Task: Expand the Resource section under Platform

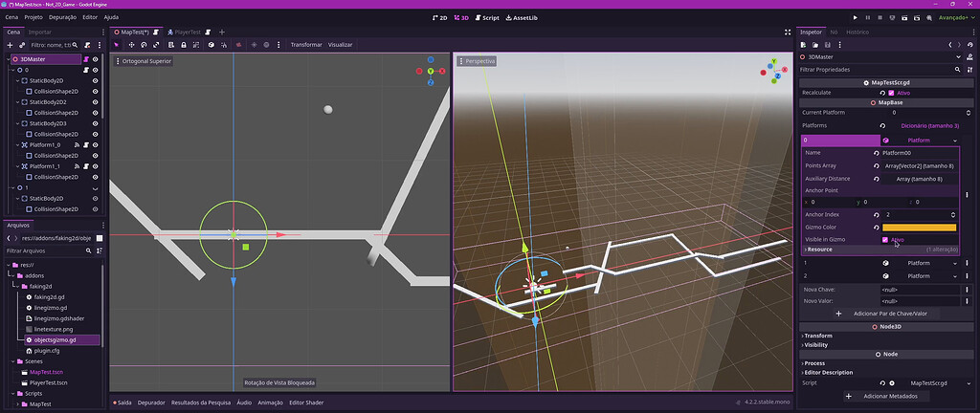Action: pyautogui.click(x=819, y=250)
